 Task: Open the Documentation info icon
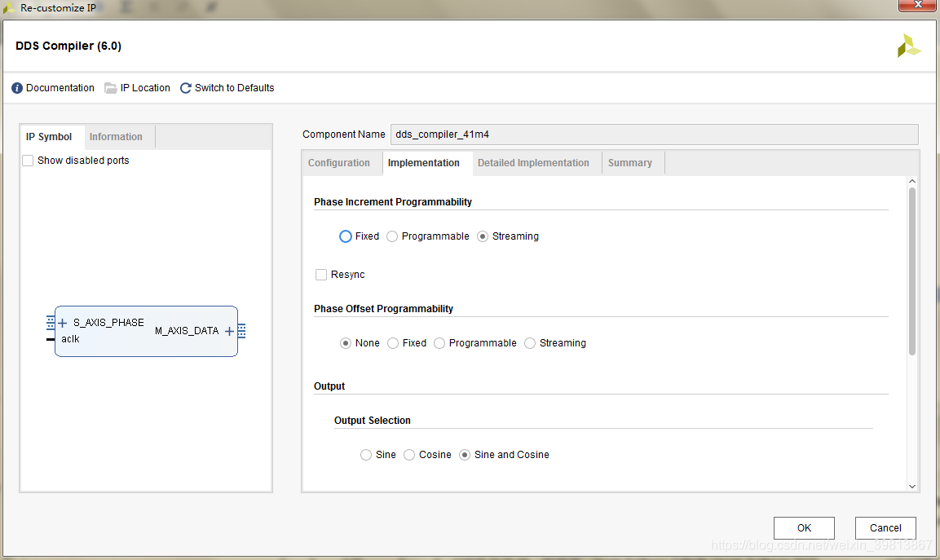click(17, 88)
